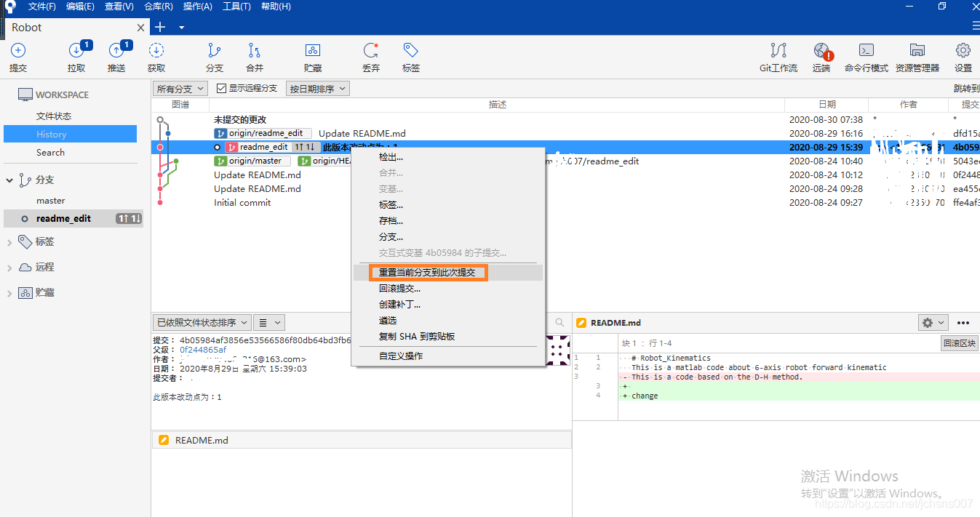
Task: Expand the 远程 sidebar section
Action: 9,268
